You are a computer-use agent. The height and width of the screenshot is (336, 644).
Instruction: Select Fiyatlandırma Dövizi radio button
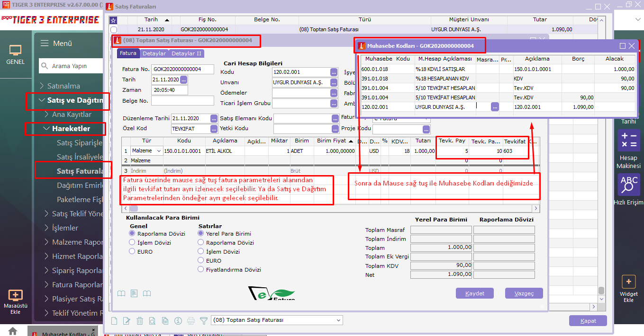(x=201, y=270)
